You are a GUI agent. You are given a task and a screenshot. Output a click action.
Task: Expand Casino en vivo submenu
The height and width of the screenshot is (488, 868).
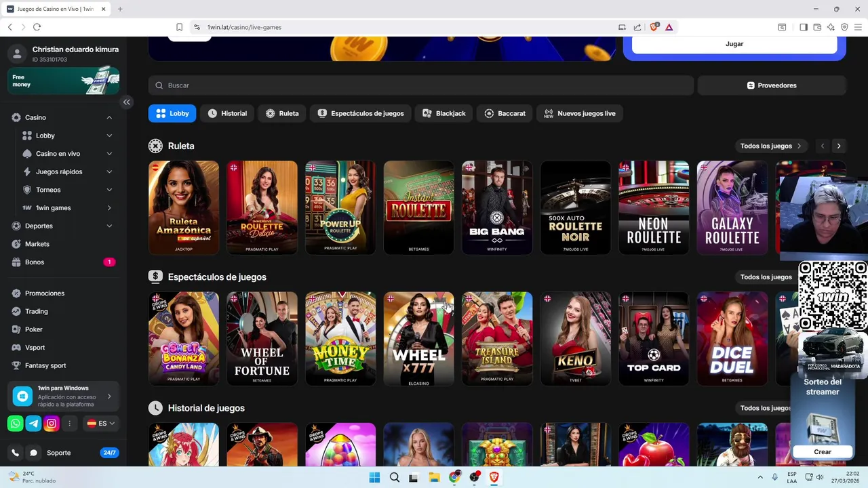pyautogui.click(x=109, y=154)
